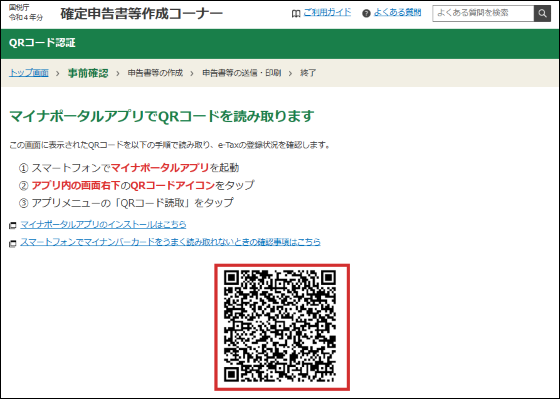Image resolution: width=560 pixels, height=399 pixels.
Task: Click the red マイナポータルアプリ text in step 1
Action: 160,168
